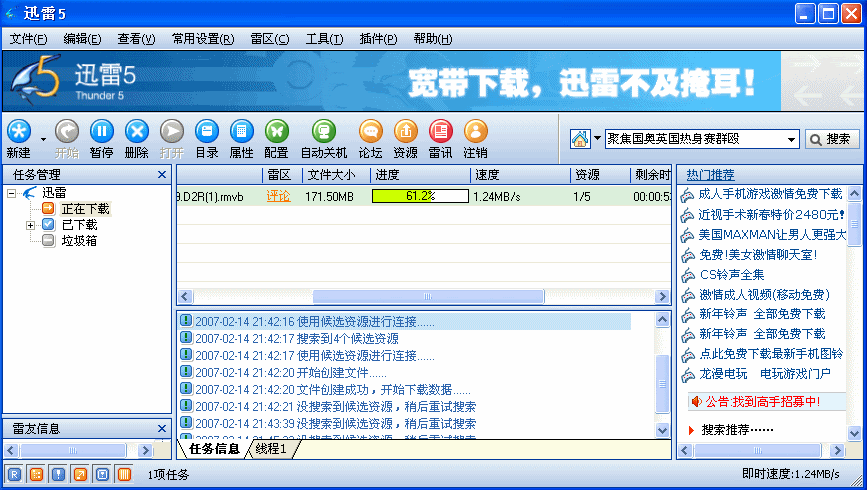This screenshot has height=490, width=867.
Task: Click the 自动关机 auto shutdown icon
Action: pyautogui.click(x=323, y=132)
